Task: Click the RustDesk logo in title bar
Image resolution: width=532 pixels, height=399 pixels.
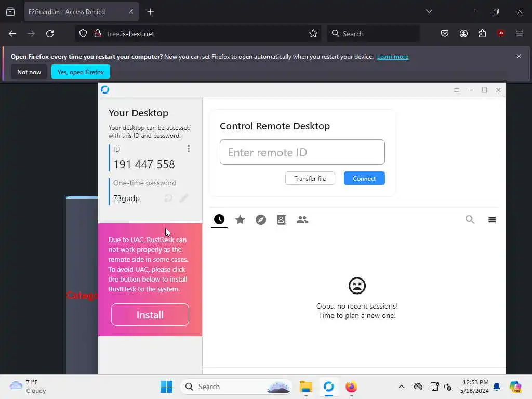Action: click(x=105, y=89)
